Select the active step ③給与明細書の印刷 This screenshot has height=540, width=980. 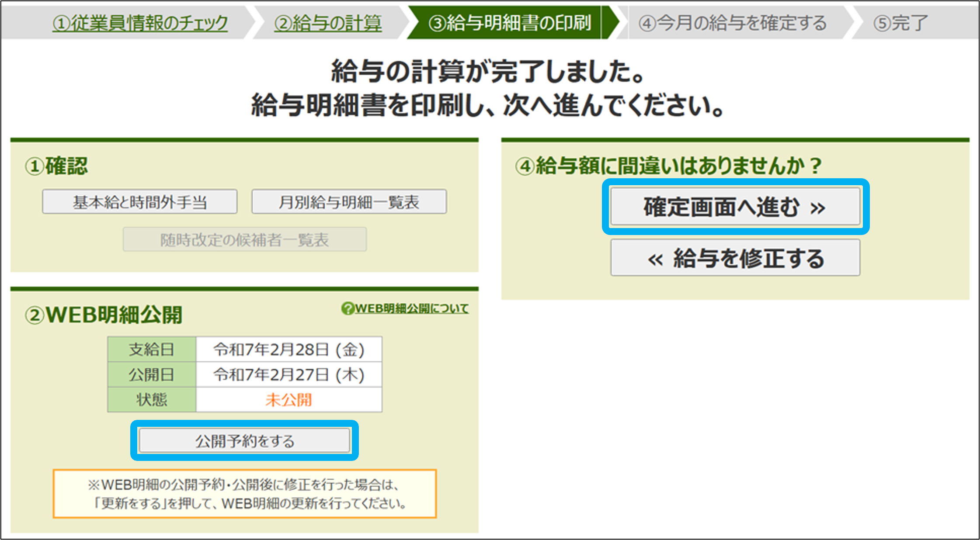point(510,23)
